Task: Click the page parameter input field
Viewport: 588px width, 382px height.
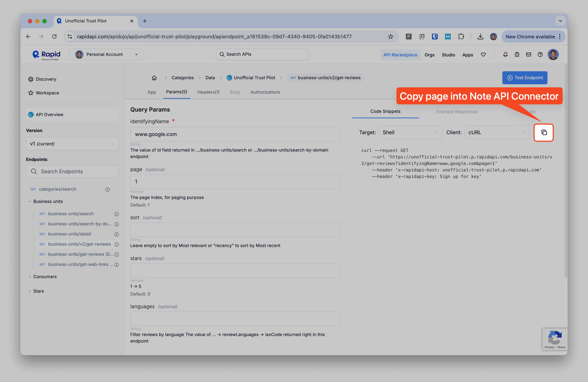Action: [235, 182]
